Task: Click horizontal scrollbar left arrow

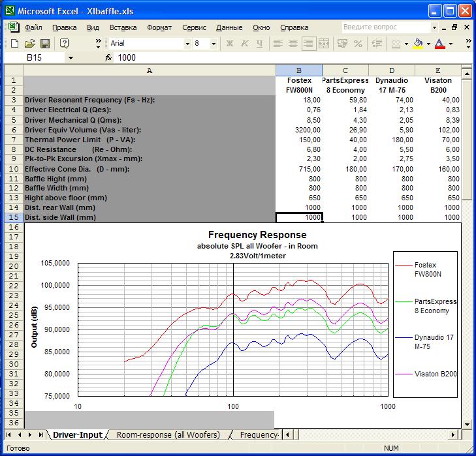Action: (287, 434)
